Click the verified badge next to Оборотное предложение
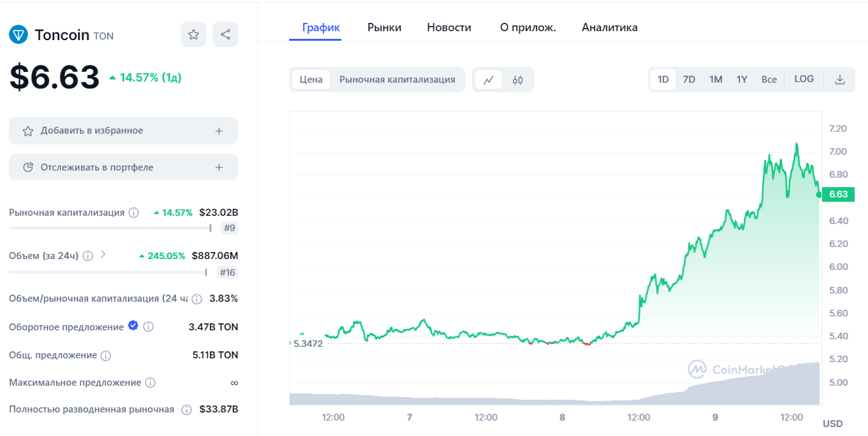 (132, 325)
